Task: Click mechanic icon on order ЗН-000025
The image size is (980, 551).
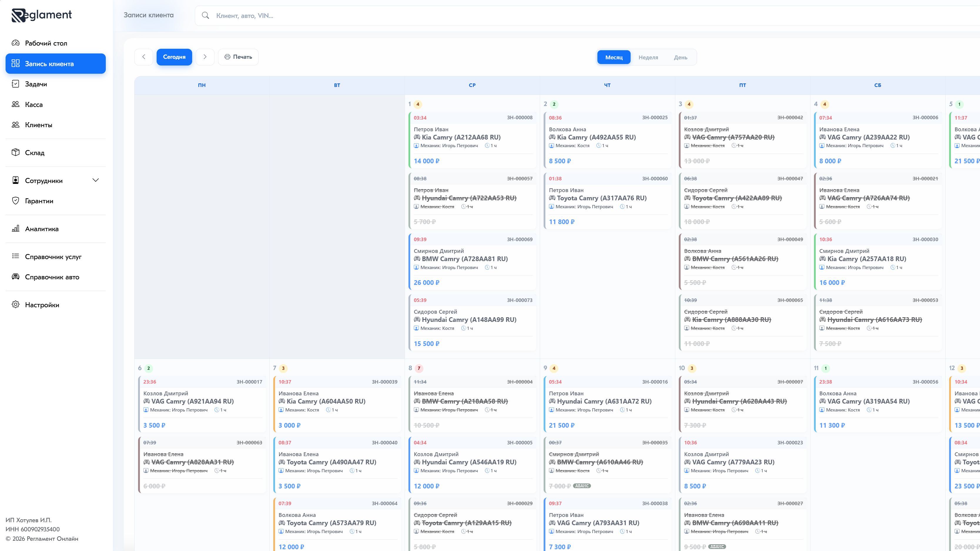Action: [552, 146]
